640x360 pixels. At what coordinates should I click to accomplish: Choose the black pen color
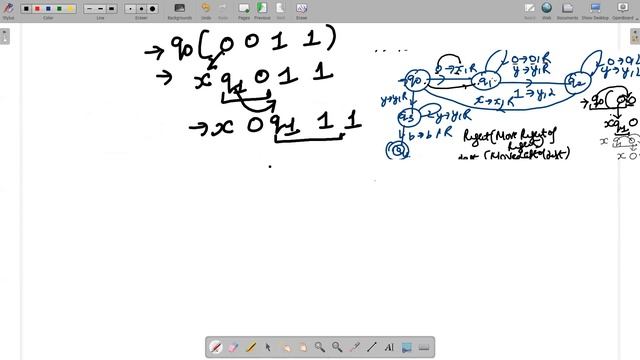pos(26,9)
